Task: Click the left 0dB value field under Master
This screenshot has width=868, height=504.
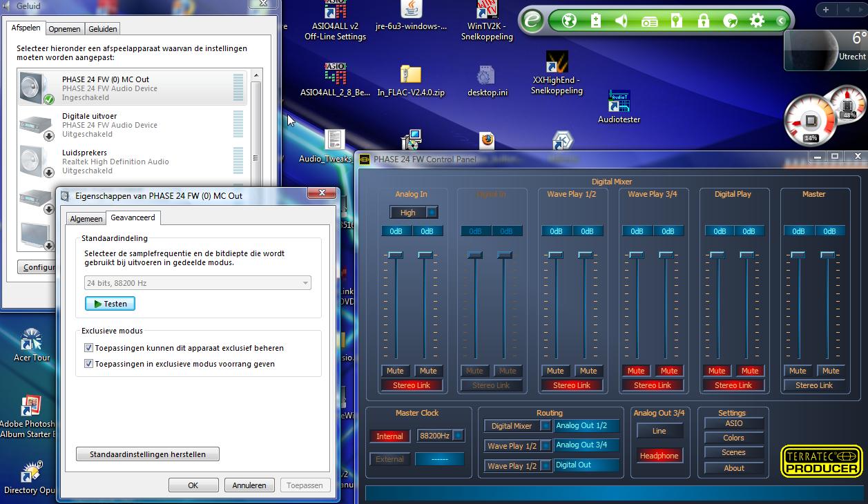Action: pos(799,231)
